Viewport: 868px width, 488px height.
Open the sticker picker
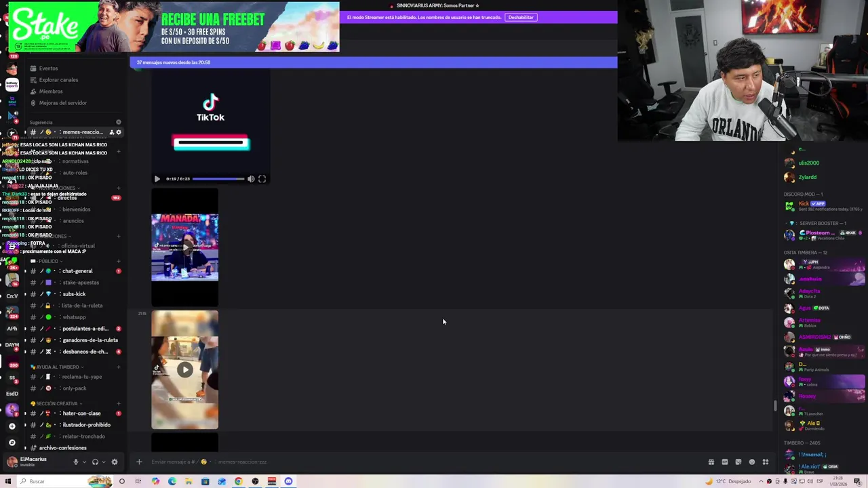(738, 462)
